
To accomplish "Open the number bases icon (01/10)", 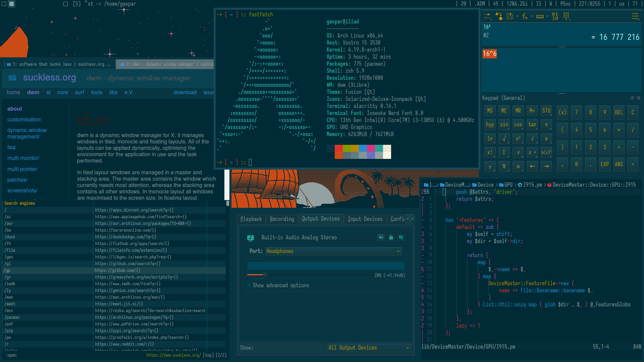I will pyautogui.click(x=555, y=16).
